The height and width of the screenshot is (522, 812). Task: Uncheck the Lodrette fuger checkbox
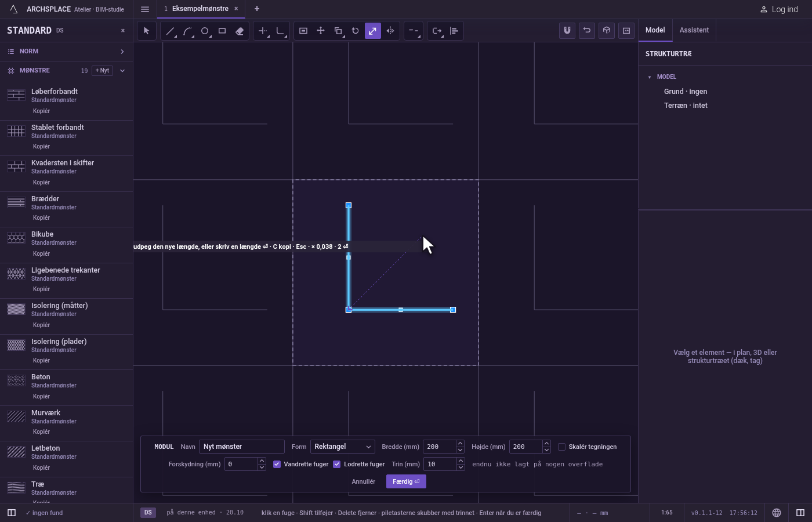pos(336,464)
